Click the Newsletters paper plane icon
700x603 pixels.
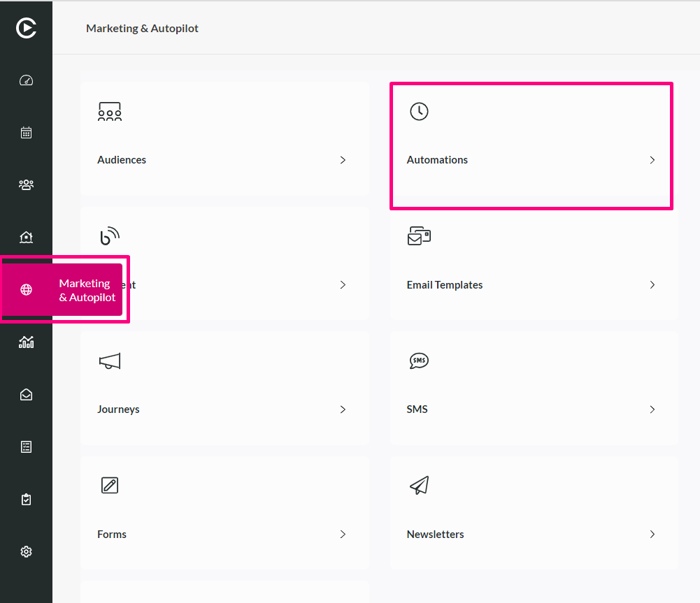tap(419, 485)
